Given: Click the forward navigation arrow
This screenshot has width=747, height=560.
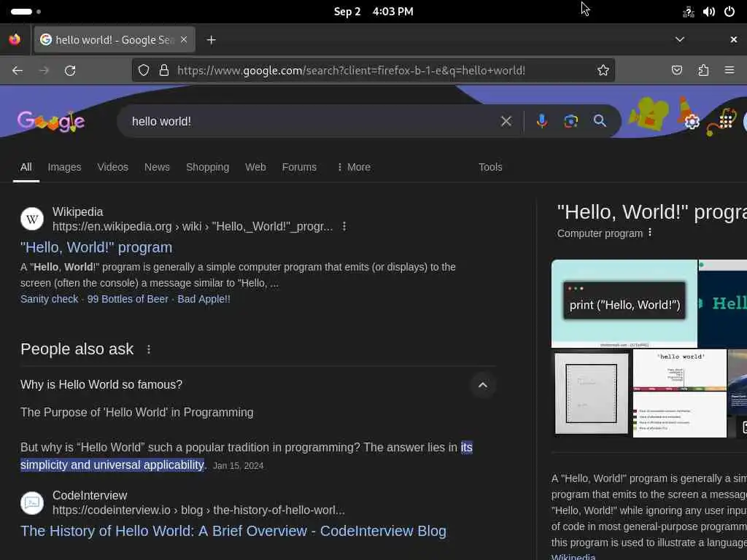Looking at the screenshot, I should pyautogui.click(x=44, y=71).
